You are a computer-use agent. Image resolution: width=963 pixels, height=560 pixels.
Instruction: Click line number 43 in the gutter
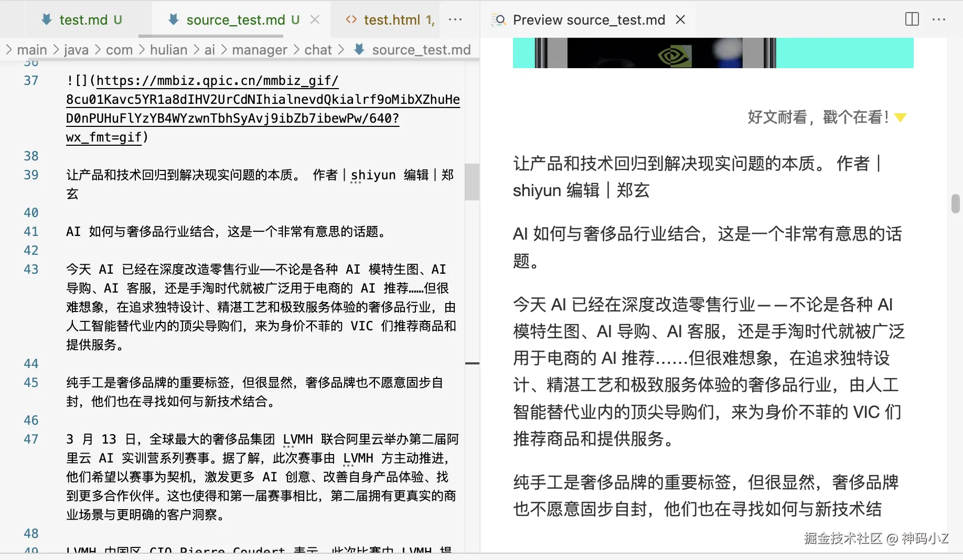31,270
